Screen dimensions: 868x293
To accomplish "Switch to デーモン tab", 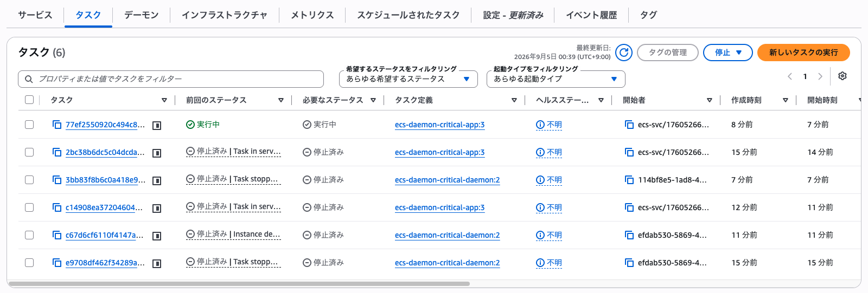I will click(x=142, y=15).
